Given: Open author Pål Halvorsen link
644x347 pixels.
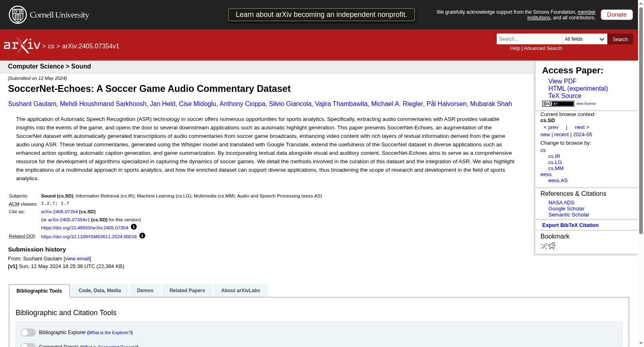Looking at the screenshot, I should point(446,104).
